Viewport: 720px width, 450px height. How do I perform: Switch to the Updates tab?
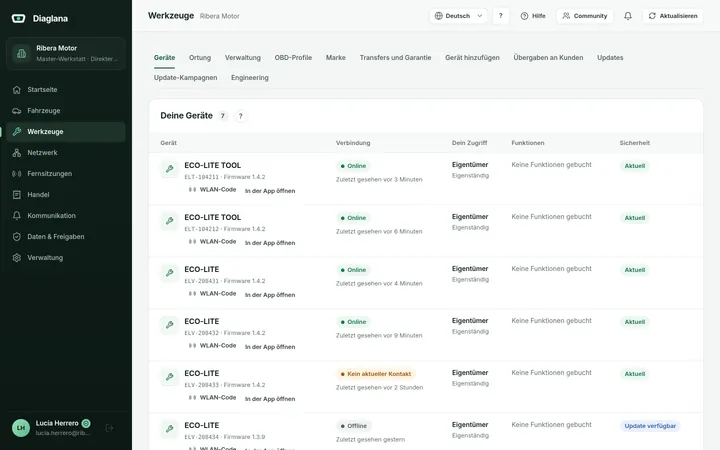pyautogui.click(x=610, y=58)
